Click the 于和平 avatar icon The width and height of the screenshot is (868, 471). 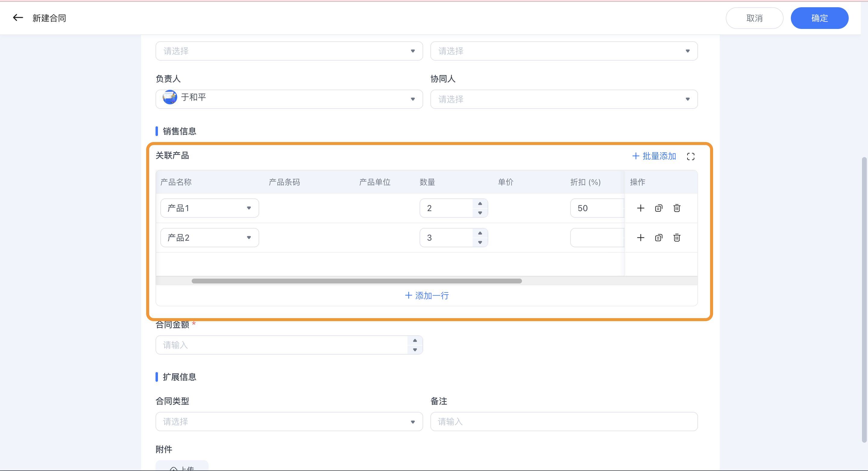[170, 97]
